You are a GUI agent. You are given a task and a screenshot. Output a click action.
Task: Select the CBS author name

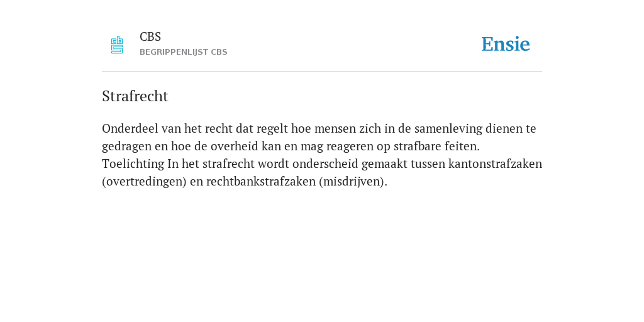point(150,37)
